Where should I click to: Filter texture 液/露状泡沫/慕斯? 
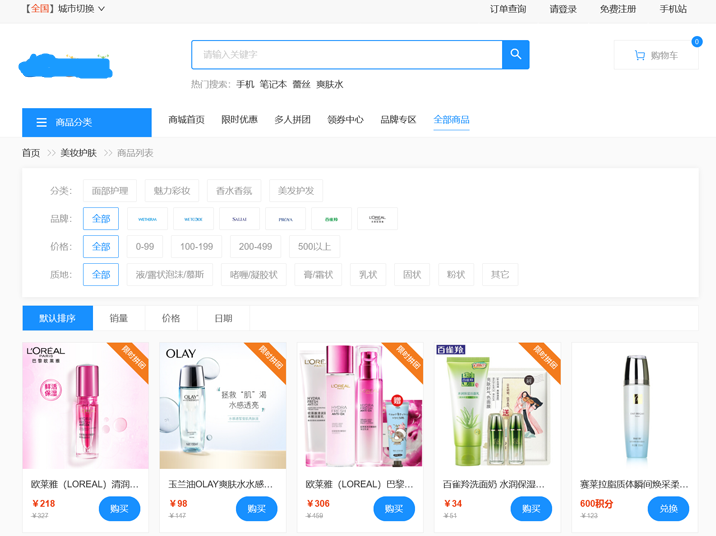coord(170,274)
